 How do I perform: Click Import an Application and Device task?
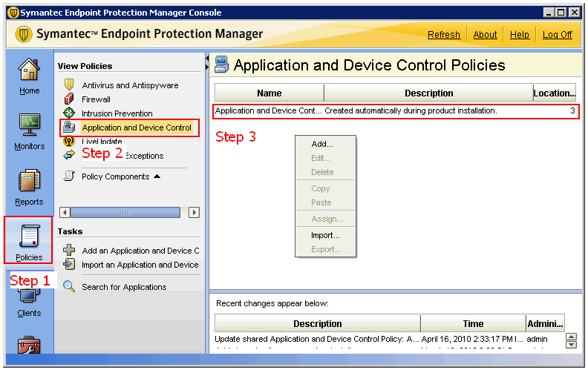pos(140,265)
